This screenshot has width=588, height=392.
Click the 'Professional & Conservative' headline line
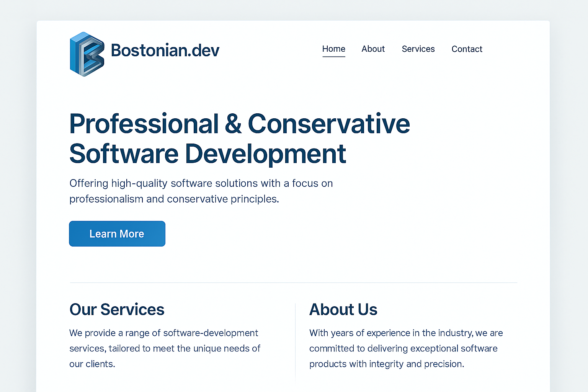[239, 124]
